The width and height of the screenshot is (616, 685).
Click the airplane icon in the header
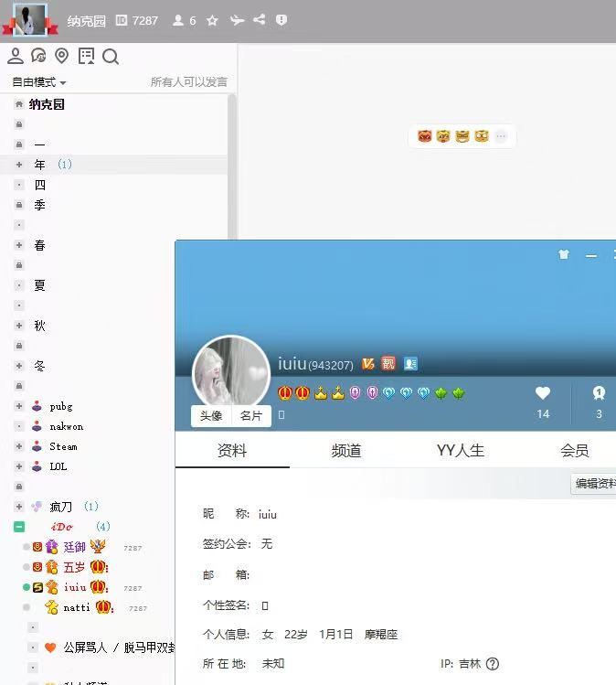pos(237,20)
